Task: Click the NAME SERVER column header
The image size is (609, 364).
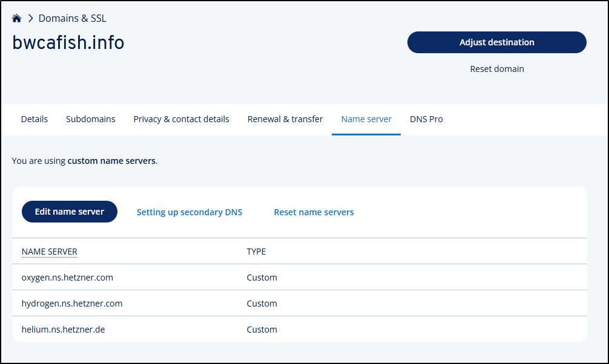Action: pyautogui.click(x=50, y=252)
